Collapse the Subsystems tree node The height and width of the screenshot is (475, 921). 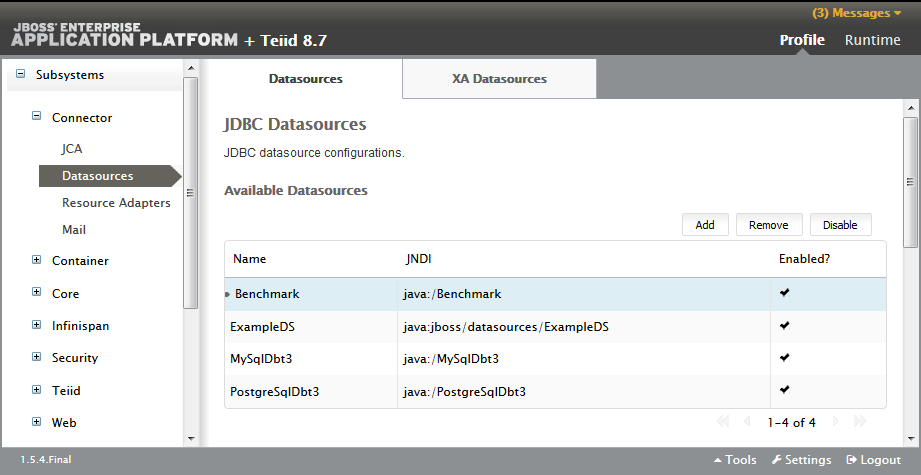pos(21,74)
